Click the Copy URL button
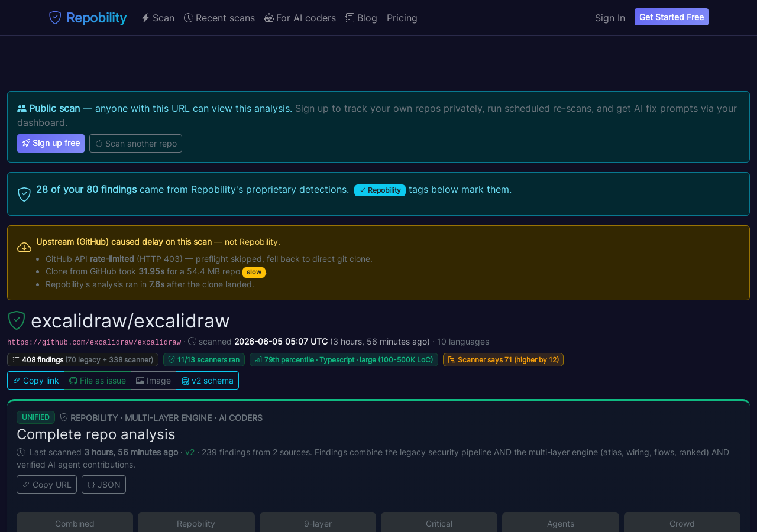The image size is (757, 532). (x=47, y=485)
